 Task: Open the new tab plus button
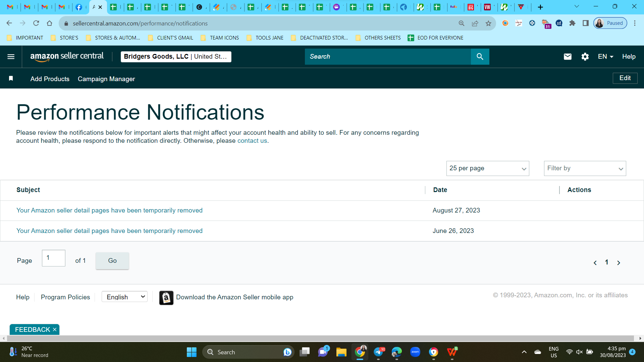click(x=540, y=7)
